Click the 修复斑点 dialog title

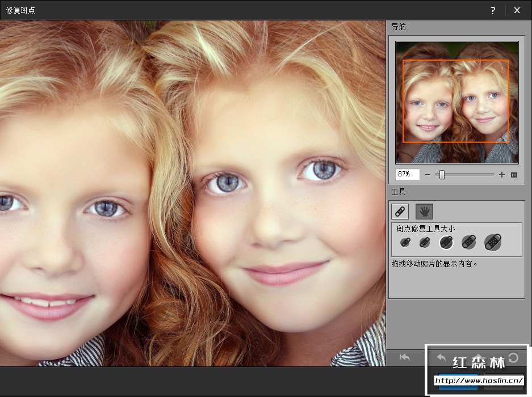20,11
